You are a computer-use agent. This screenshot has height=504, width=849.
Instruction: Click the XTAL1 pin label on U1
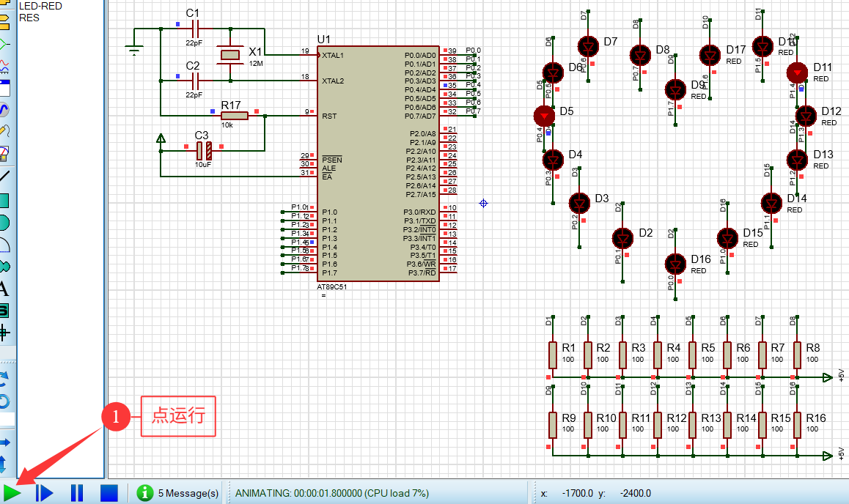(332, 55)
